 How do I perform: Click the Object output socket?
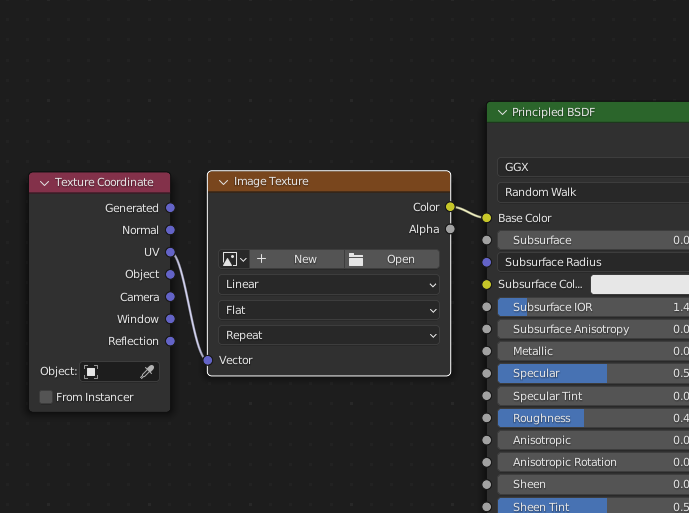(x=170, y=274)
